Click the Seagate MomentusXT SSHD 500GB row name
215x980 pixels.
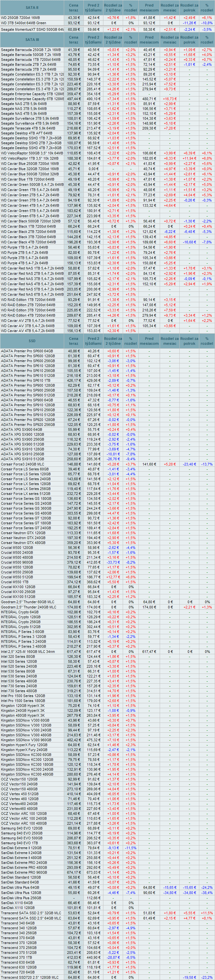coord(32,29)
